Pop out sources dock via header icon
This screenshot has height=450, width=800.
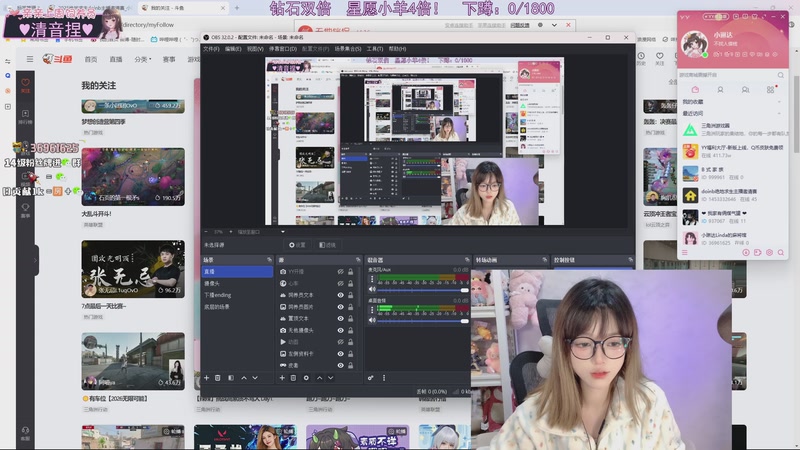click(358, 260)
